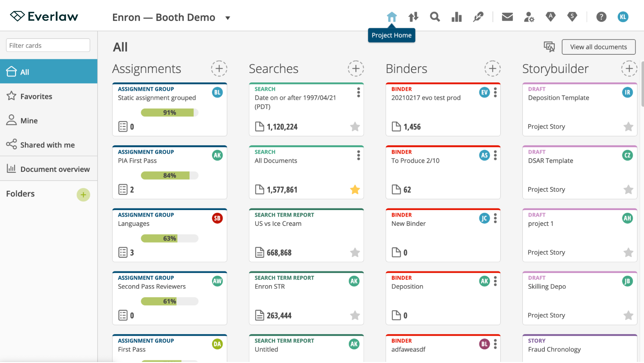Open options for Deposition binder

(495, 281)
